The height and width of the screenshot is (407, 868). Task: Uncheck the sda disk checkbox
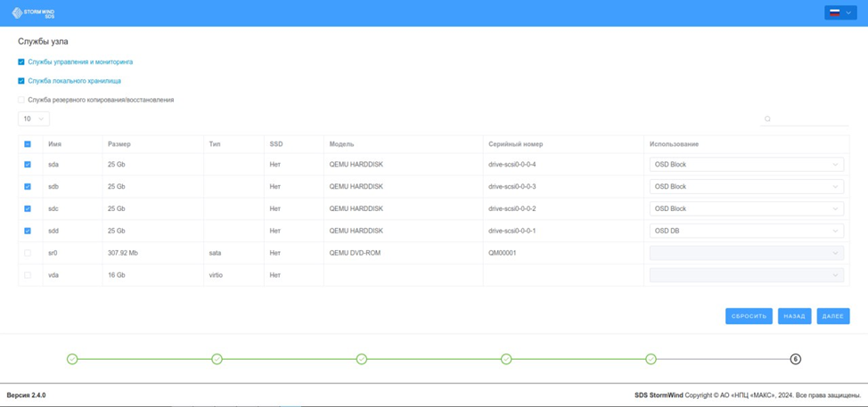(x=28, y=164)
